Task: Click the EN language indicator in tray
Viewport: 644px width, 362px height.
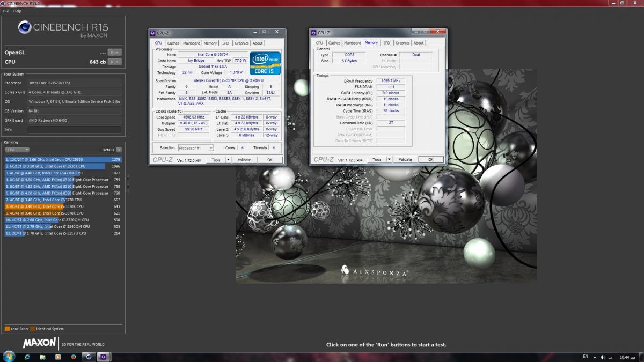Action: tap(585, 357)
